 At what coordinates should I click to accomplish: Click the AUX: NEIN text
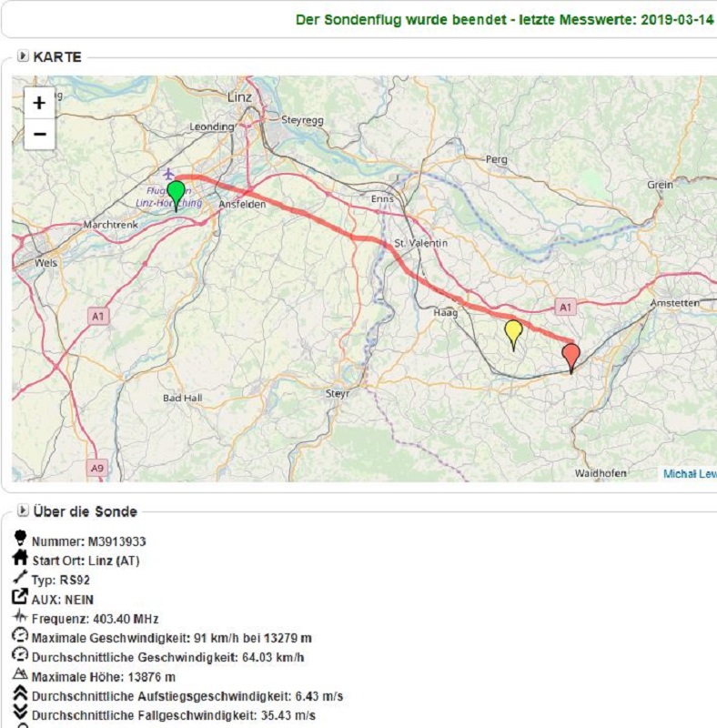pyautogui.click(x=63, y=600)
